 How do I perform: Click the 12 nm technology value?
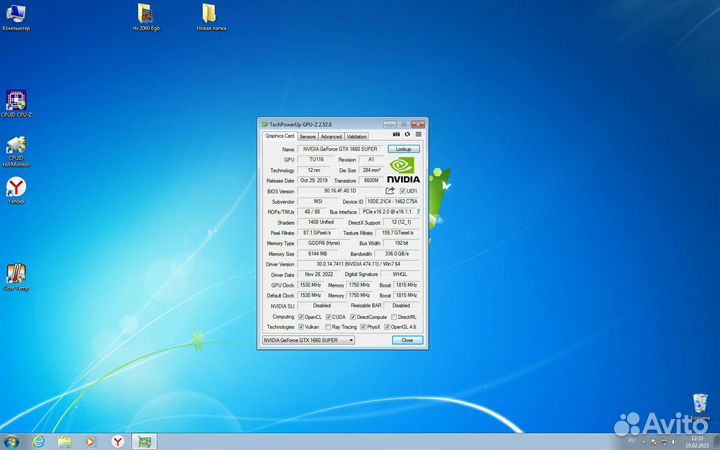[x=316, y=170]
